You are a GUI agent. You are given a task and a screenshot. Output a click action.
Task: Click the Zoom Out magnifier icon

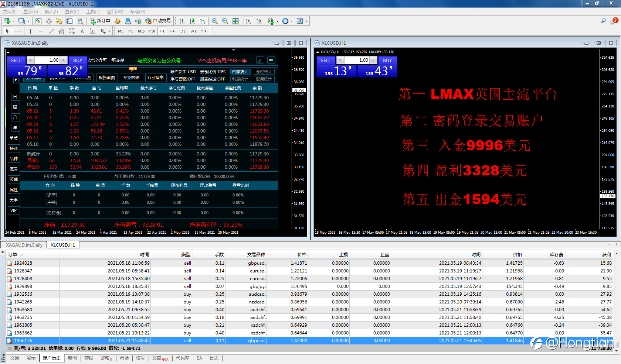(x=225, y=21)
